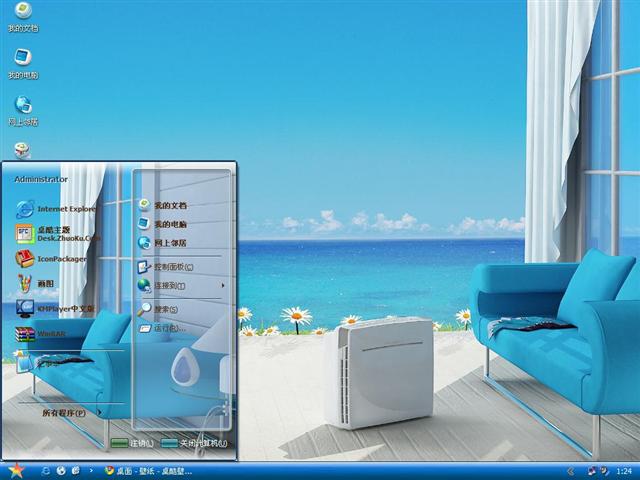
Task: Click the star Start button on the taskbar
Action: pos(16,471)
